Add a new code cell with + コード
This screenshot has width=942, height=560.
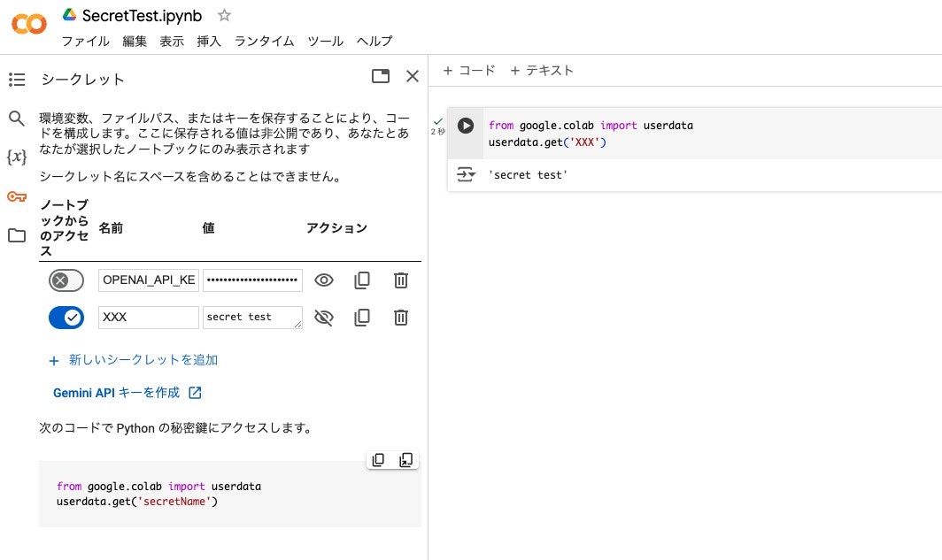[469, 70]
